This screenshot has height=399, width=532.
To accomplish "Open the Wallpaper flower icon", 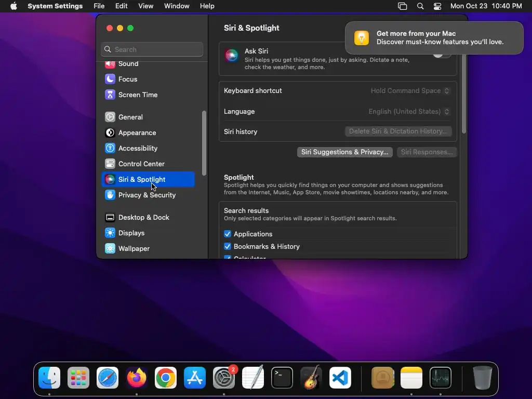I will [x=110, y=249].
